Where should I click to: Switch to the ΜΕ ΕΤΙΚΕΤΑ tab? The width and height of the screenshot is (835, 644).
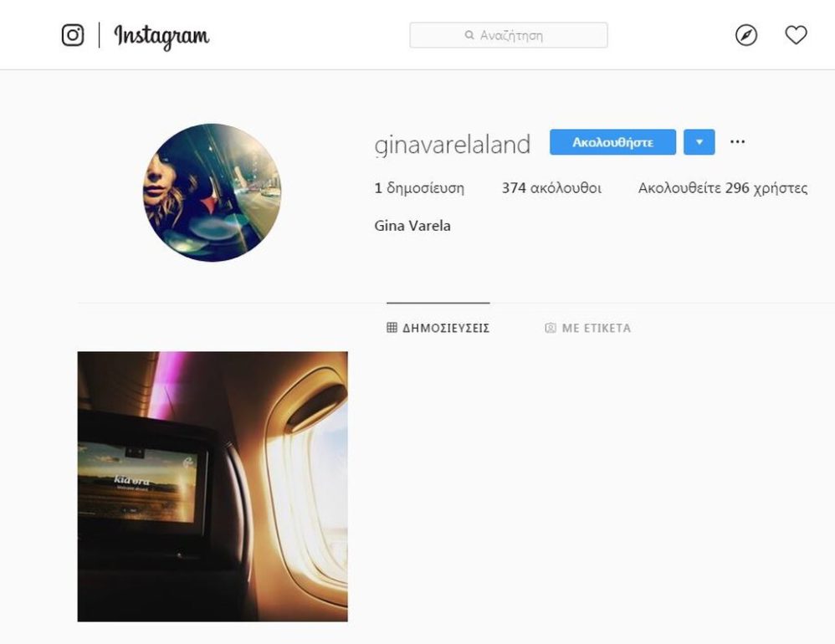coord(588,328)
